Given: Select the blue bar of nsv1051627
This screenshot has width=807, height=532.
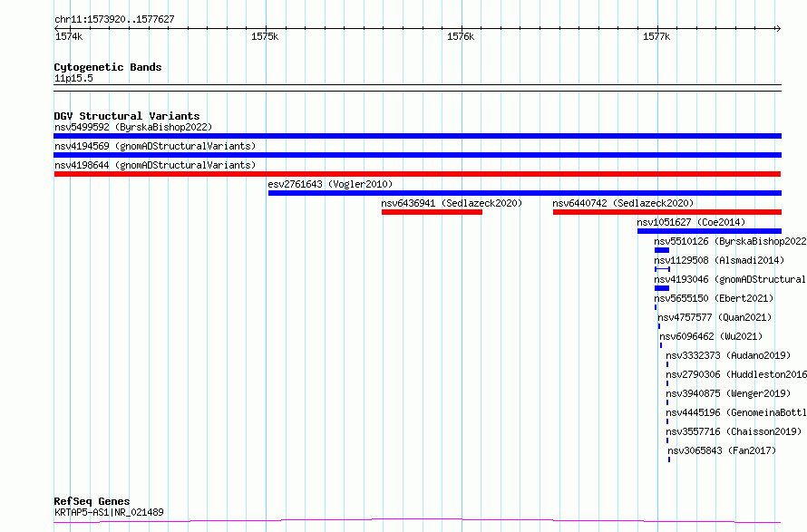Looking at the screenshot, I should click(x=709, y=231).
